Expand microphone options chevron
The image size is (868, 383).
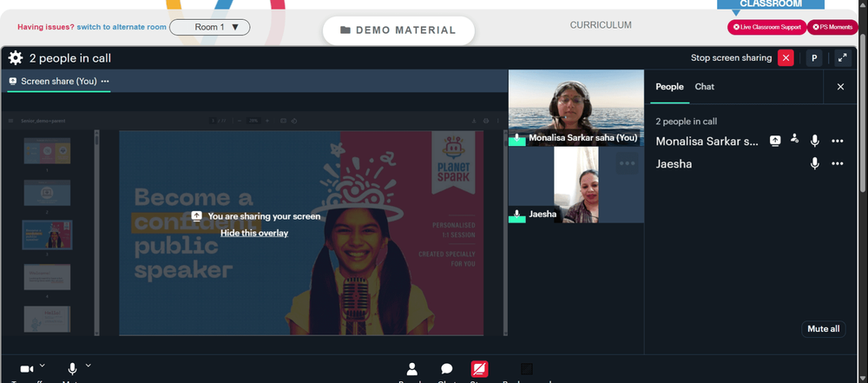(89, 366)
